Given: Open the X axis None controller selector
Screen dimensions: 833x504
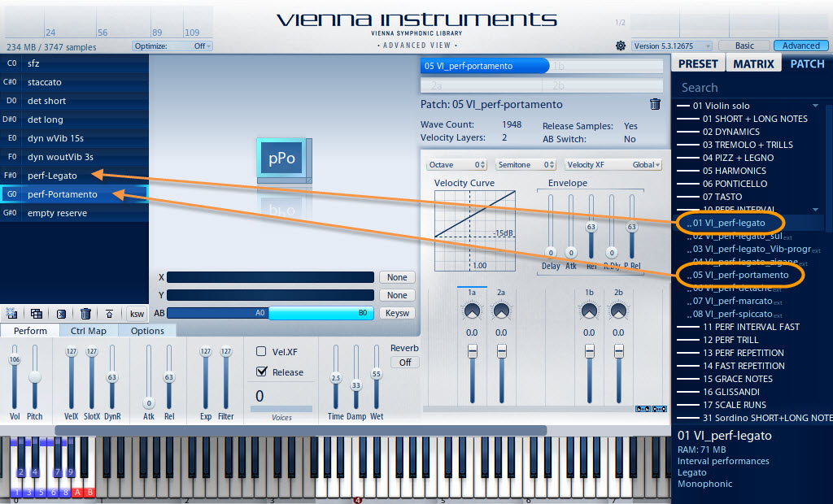Looking at the screenshot, I should 397,277.
